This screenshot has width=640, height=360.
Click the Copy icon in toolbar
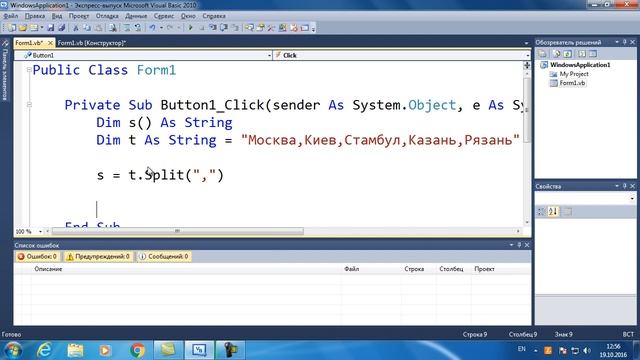[87, 28]
